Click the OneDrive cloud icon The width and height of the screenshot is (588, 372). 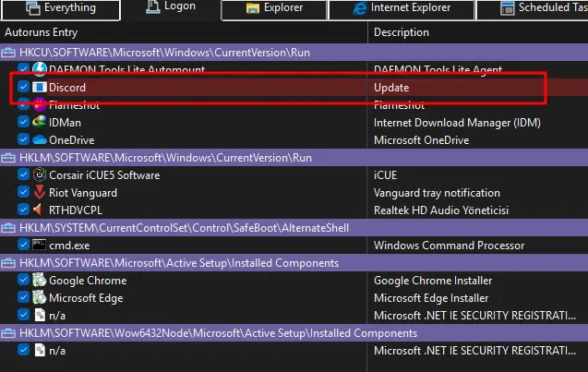(40, 139)
